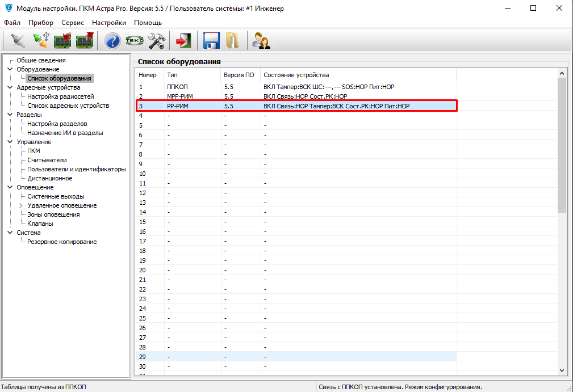Collapse the Управление tree node
This screenshot has width=573, height=392.
pos(10,142)
